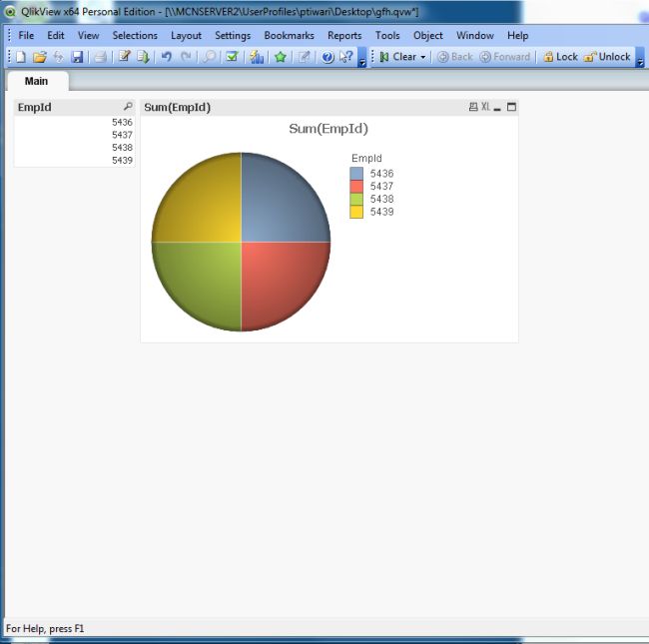Select EmpId 5437 in the list box
Viewport: 649px width, 644px height.
point(75,135)
